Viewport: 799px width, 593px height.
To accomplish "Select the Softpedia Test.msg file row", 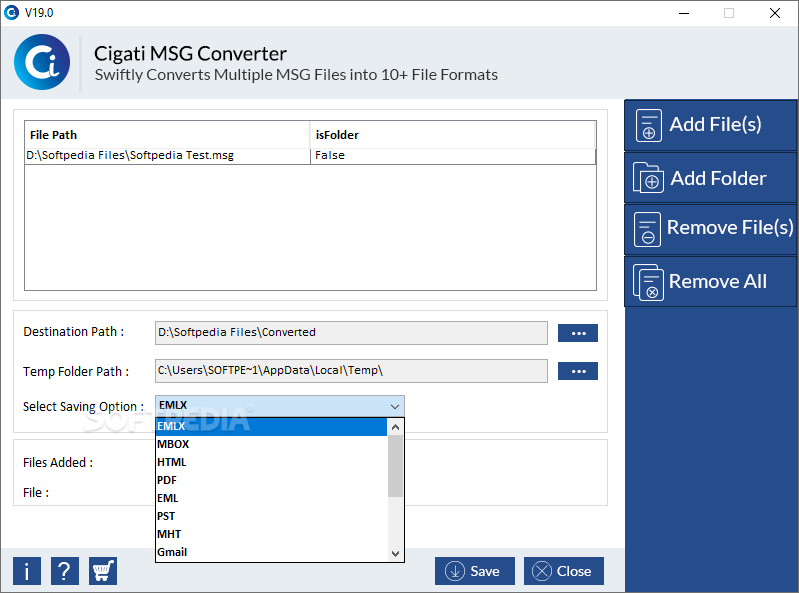I will point(310,156).
